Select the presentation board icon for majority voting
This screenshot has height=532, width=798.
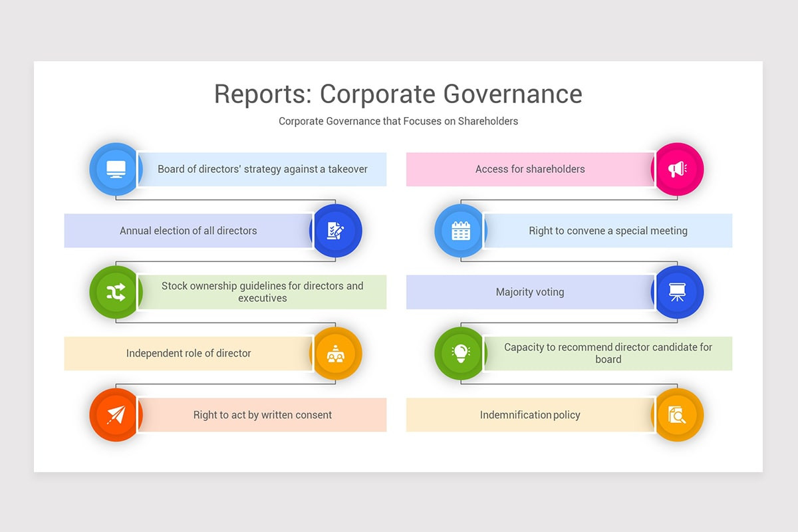point(679,292)
